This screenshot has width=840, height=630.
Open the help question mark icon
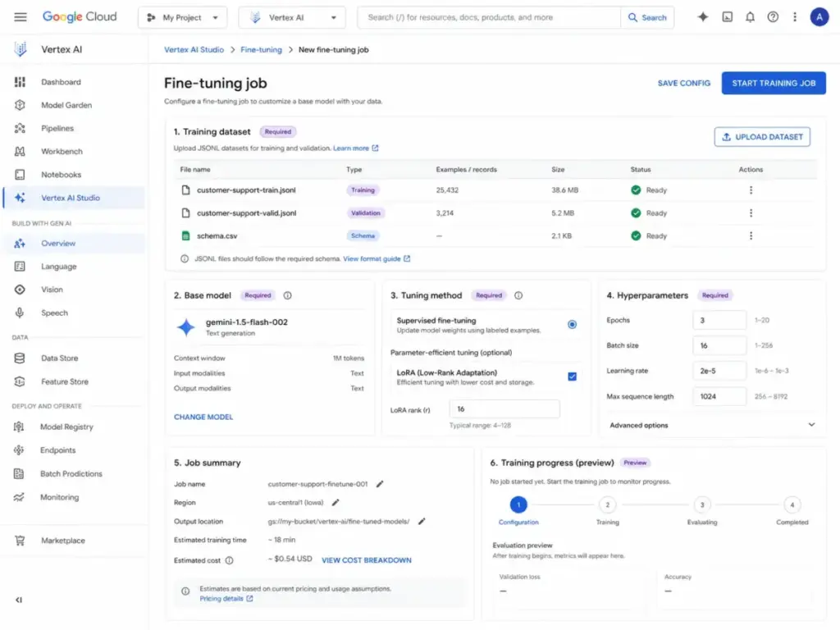(x=773, y=17)
